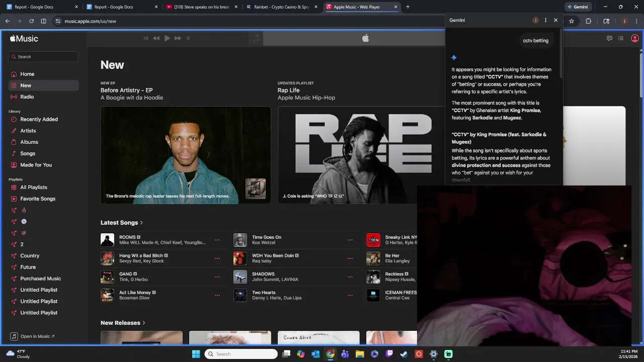Switch to the Rainbet Crypto Casino tab

pyautogui.click(x=281, y=7)
